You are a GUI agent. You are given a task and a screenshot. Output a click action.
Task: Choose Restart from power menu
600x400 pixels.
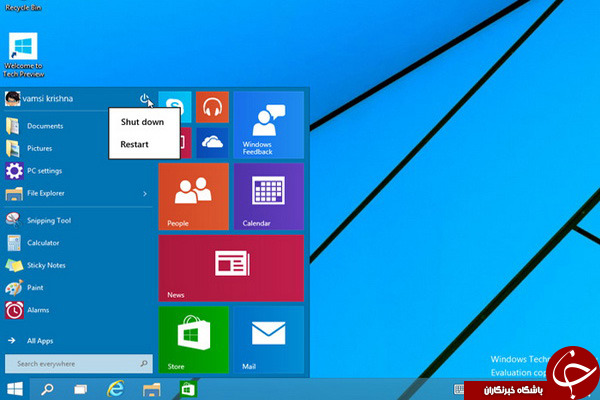point(134,144)
